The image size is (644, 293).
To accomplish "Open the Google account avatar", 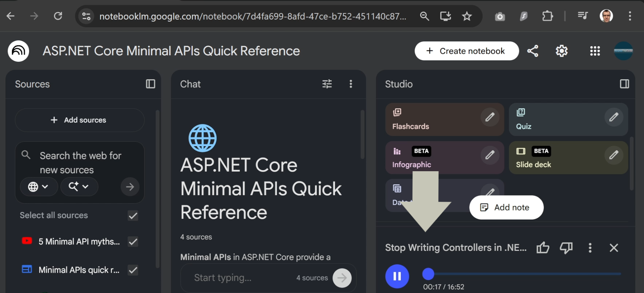I will (623, 51).
